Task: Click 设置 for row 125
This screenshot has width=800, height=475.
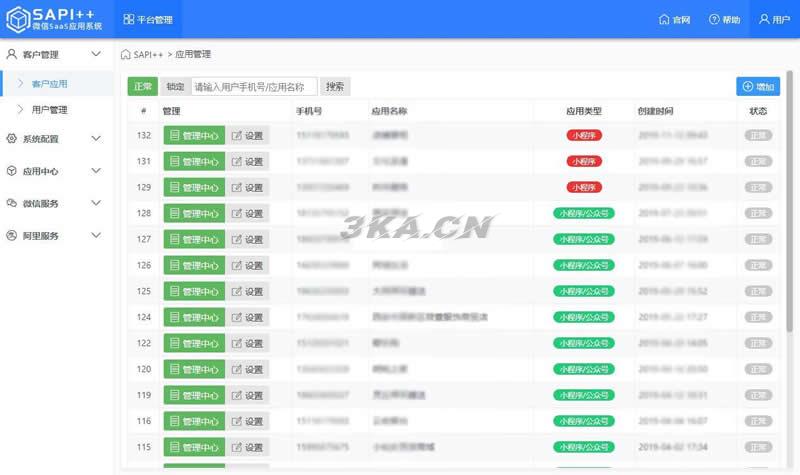Action: click(247, 291)
